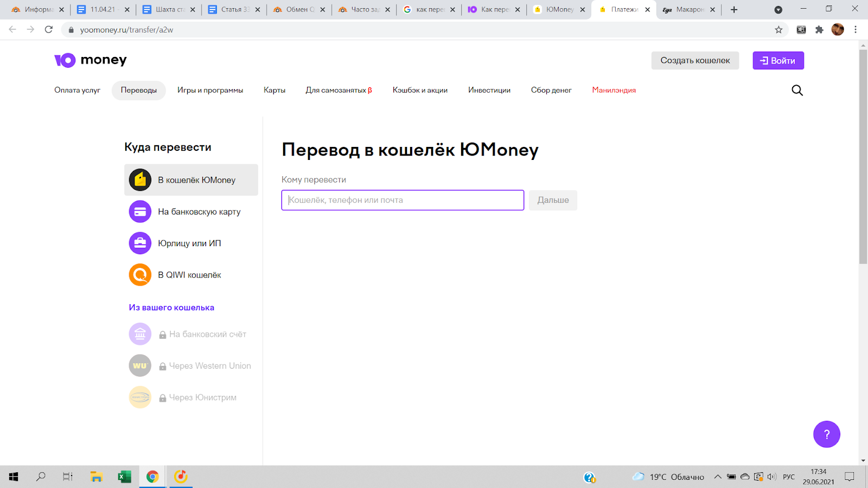Open the Карты menu item
868x488 pixels.
click(275, 90)
